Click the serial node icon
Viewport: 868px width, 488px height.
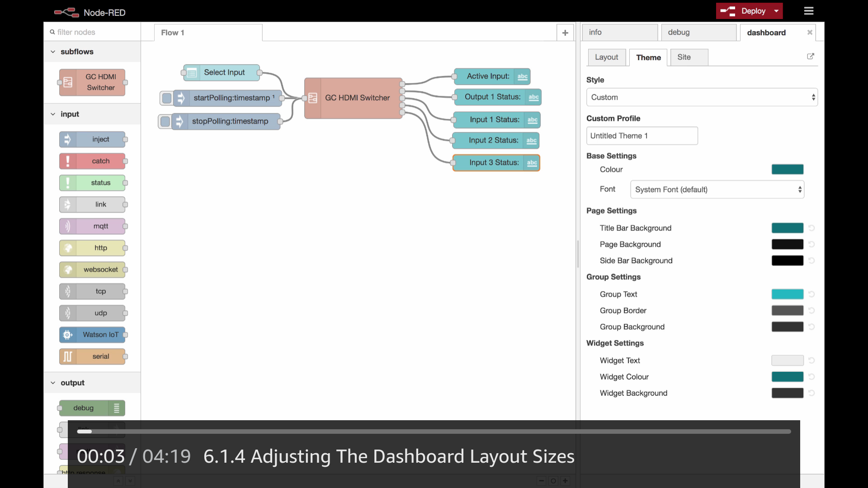point(68,357)
